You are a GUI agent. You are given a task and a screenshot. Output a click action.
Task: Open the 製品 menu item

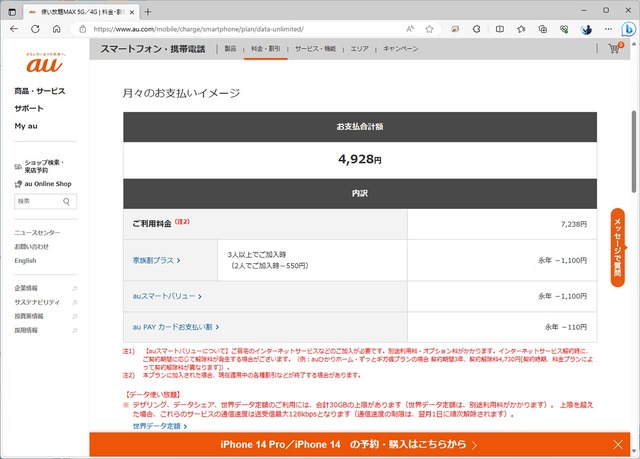[230, 49]
